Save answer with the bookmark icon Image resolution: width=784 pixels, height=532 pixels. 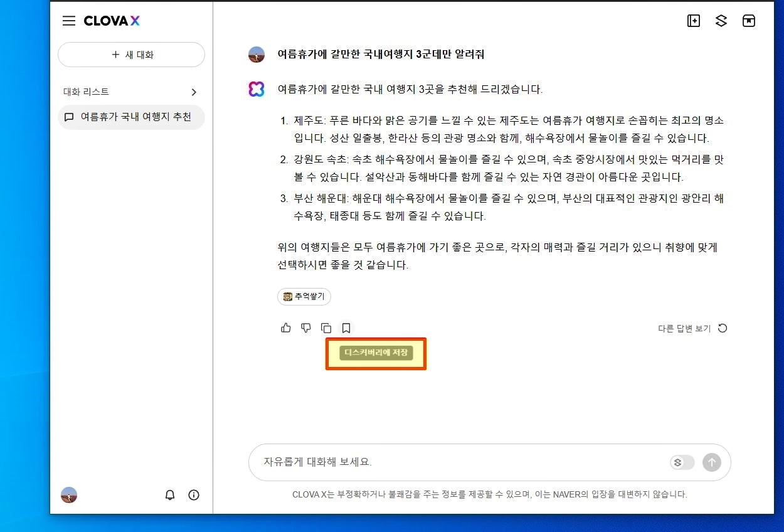pos(346,328)
